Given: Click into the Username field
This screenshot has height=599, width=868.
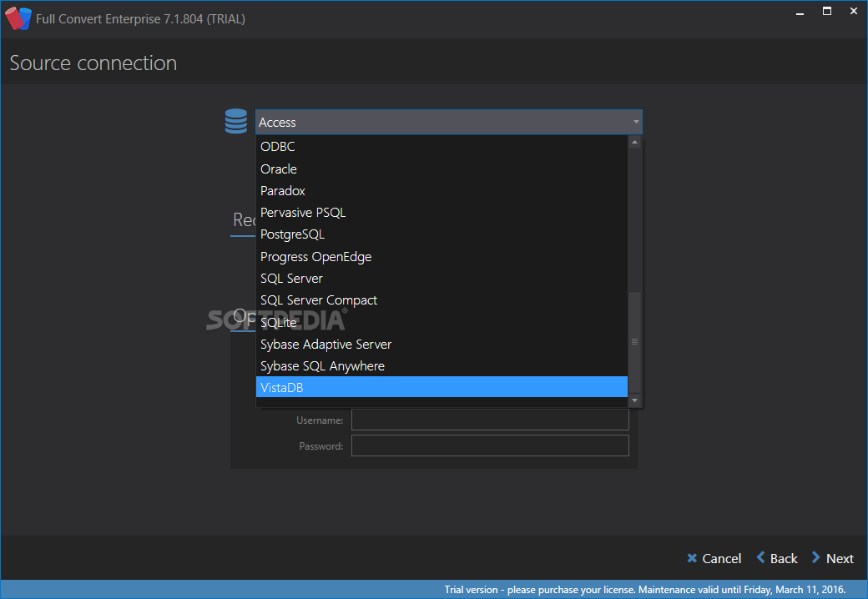Looking at the screenshot, I should (x=490, y=420).
